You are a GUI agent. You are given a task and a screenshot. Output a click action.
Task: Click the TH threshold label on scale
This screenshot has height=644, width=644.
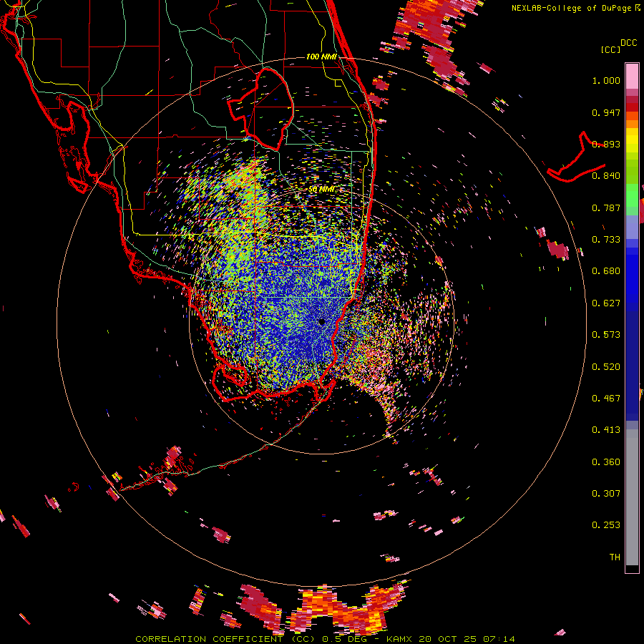pyautogui.click(x=615, y=557)
